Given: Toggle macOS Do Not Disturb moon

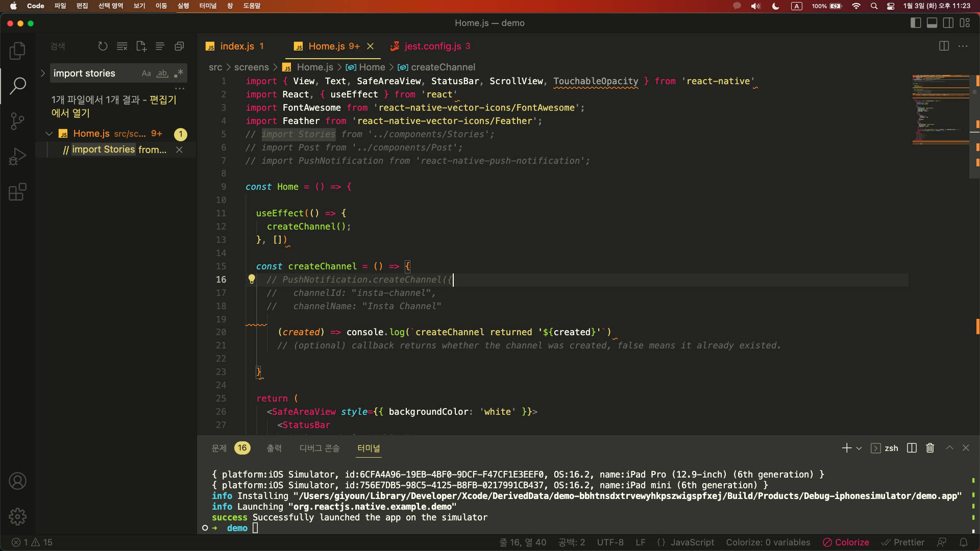Looking at the screenshot, I should [775, 6].
